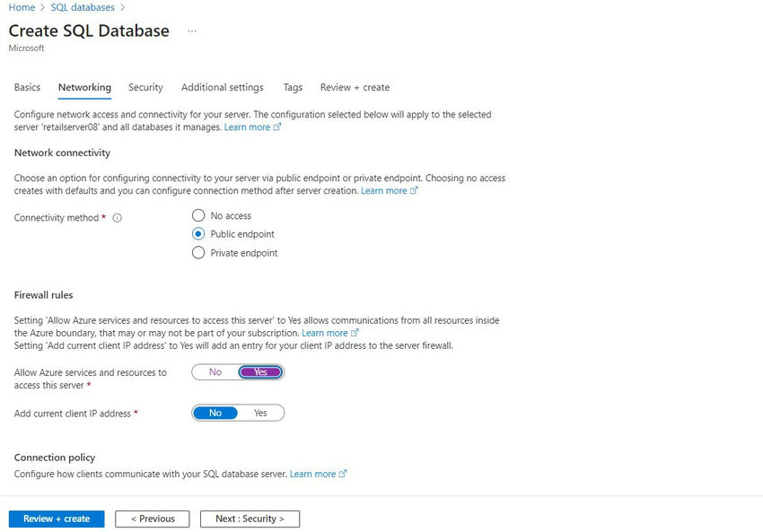Set Allow Azure services to Yes

260,372
